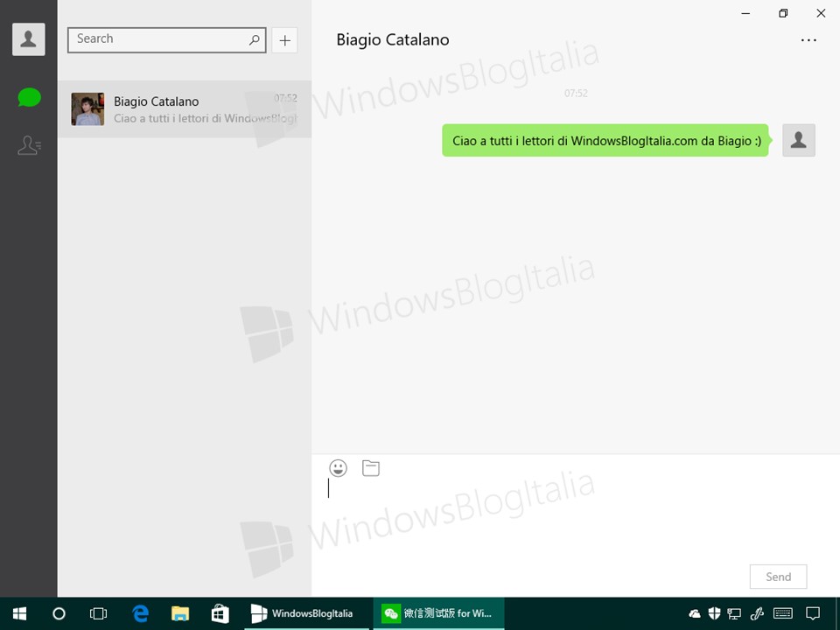Click 07:52 timestamp in conversation
Image resolution: width=840 pixels, height=630 pixels.
click(x=576, y=94)
